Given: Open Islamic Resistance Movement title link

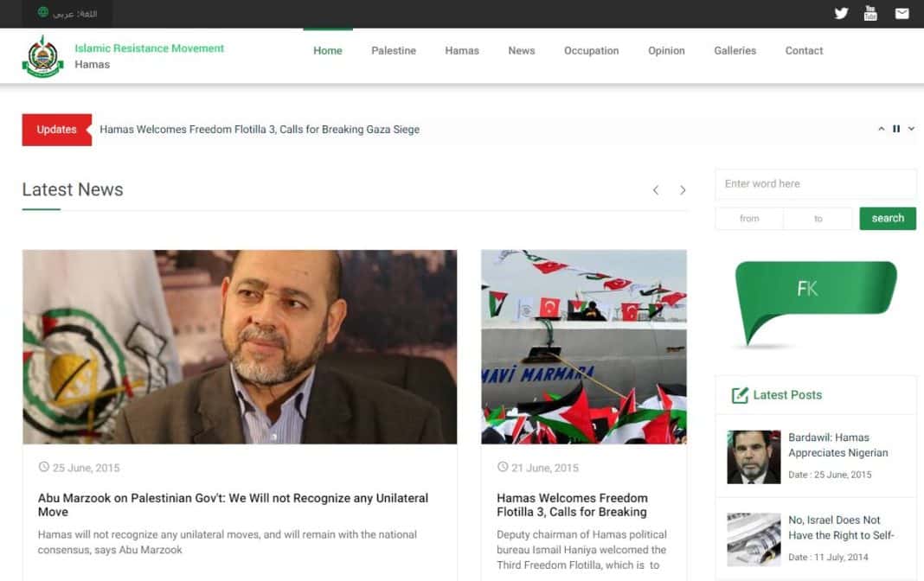Looking at the screenshot, I should coord(149,48).
